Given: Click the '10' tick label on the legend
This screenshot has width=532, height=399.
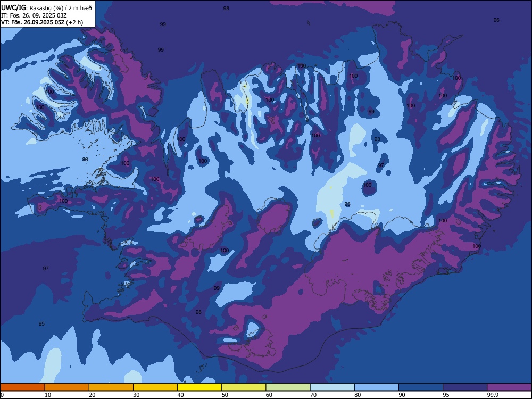Looking at the screenshot, I should (48, 395).
